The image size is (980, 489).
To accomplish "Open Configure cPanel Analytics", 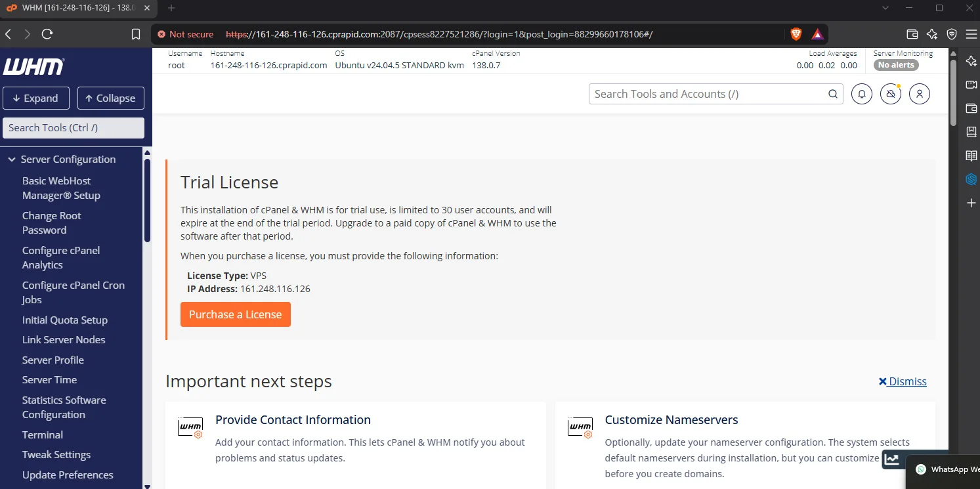I will tap(61, 257).
